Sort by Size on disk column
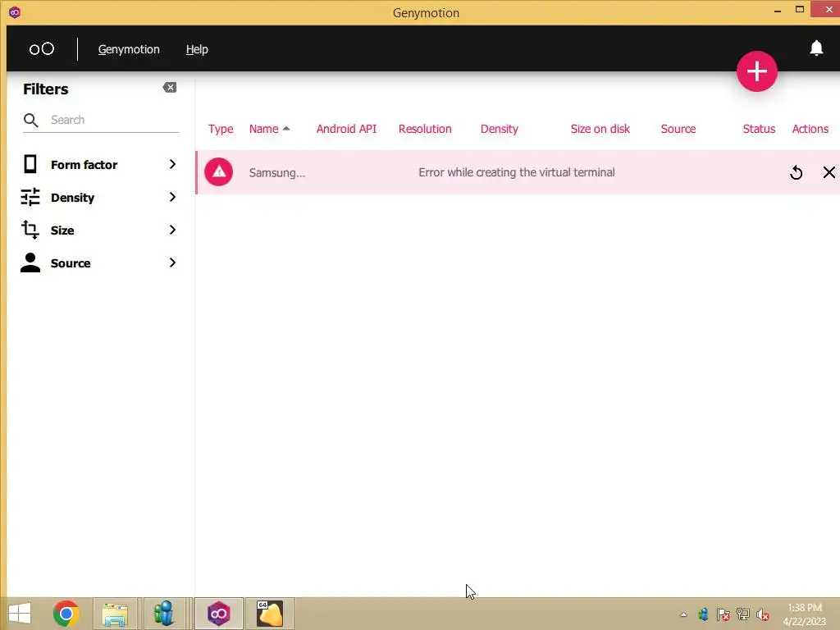840x630 pixels. click(x=600, y=129)
